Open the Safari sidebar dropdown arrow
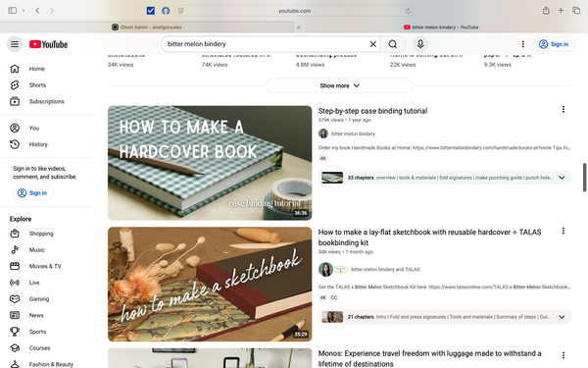This screenshot has width=588, height=368. pos(24,11)
